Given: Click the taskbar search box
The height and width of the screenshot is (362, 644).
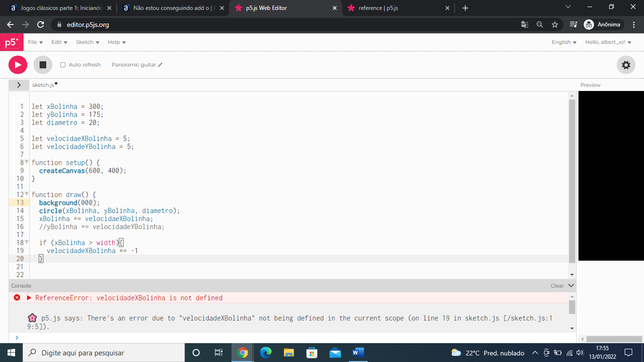Looking at the screenshot, I should coord(104,353).
